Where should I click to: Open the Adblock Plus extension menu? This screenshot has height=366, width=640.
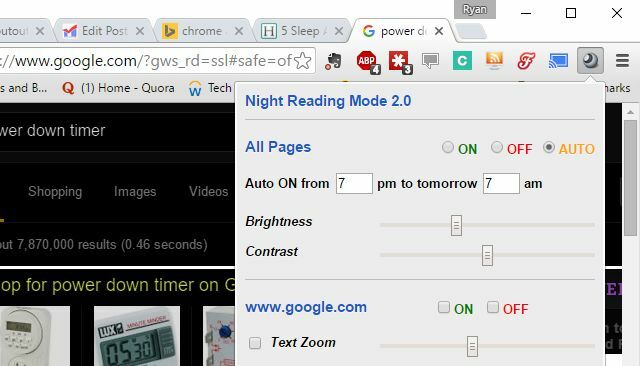(368, 62)
